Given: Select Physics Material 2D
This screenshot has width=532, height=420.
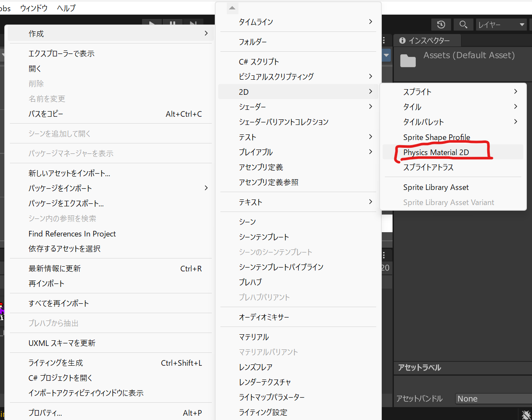Looking at the screenshot, I should (436, 152).
